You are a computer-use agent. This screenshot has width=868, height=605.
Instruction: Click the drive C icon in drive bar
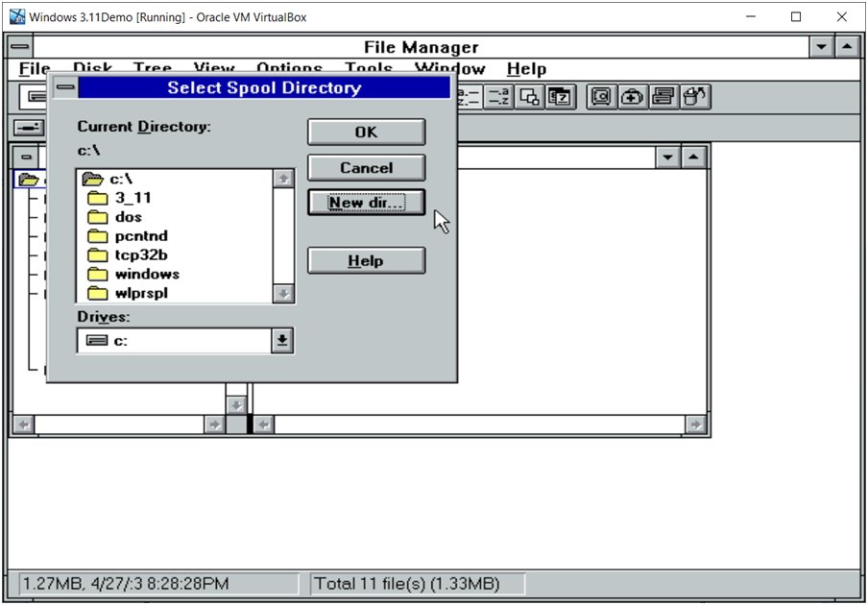28,128
